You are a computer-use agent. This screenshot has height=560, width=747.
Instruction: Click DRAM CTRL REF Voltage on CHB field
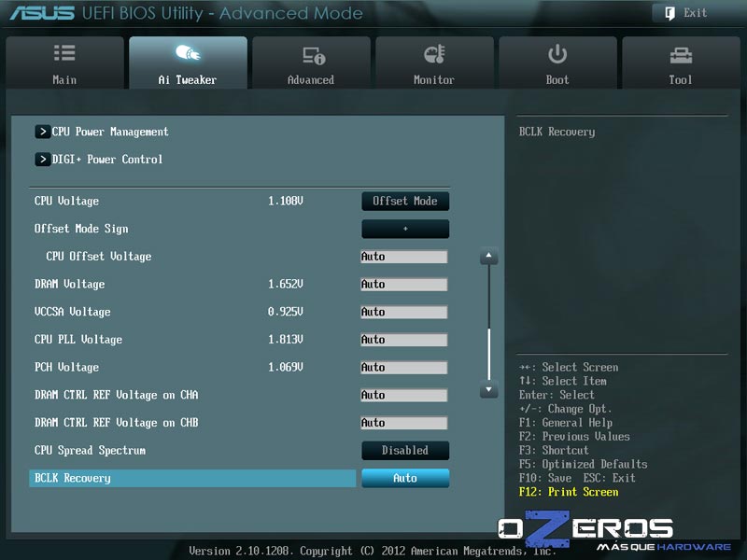(x=404, y=423)
